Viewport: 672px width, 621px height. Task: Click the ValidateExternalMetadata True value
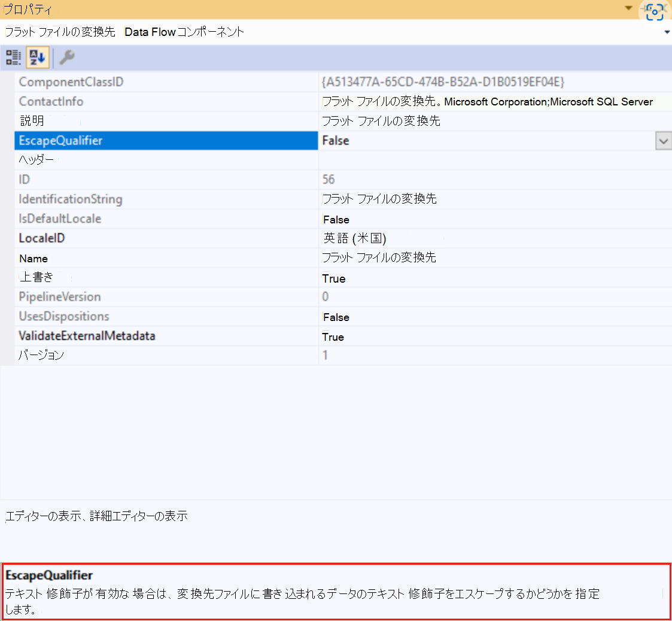point(333,337)
